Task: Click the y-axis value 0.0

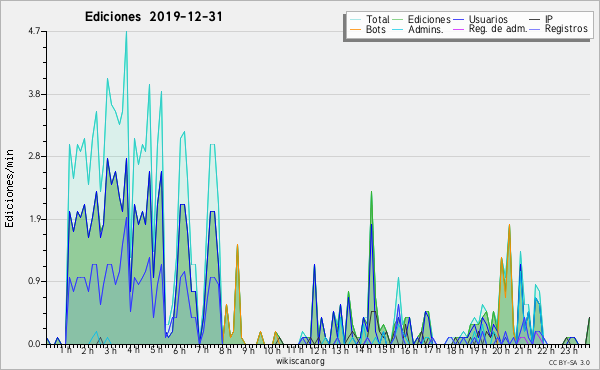Action: point(34,344)
